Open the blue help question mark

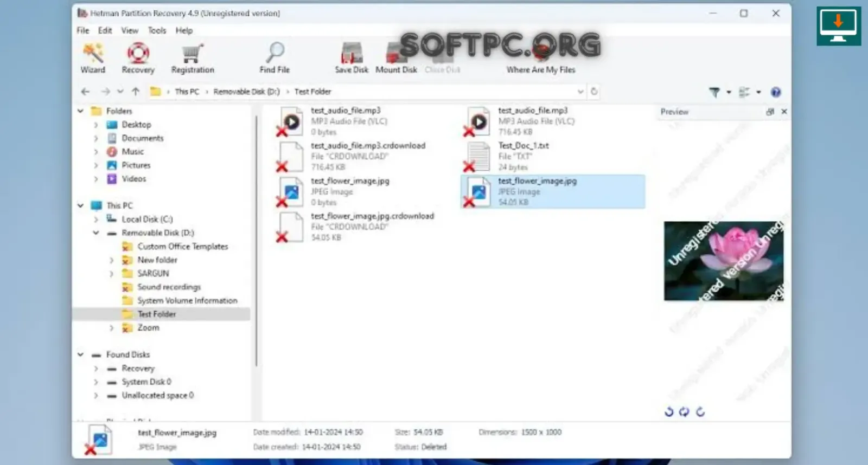point(776,92)
